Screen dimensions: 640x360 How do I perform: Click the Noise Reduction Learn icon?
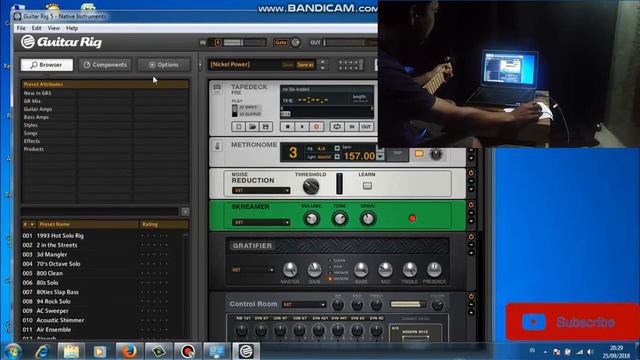click(367, 186)
